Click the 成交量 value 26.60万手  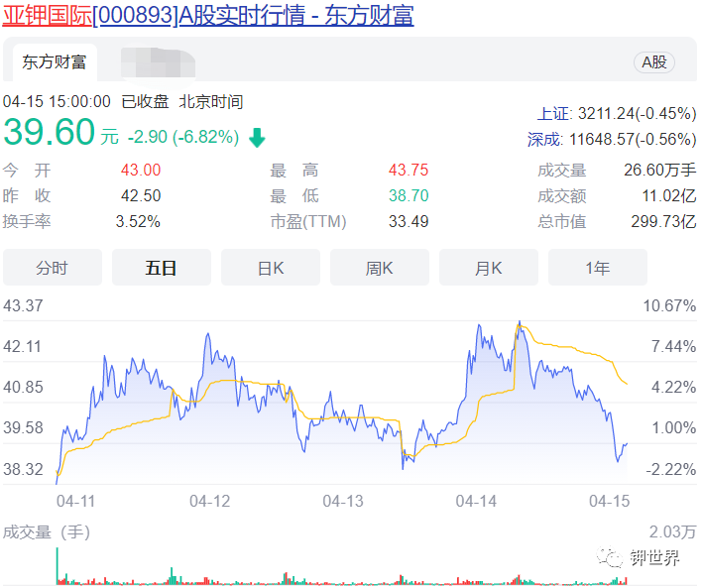tap(660, 171)
